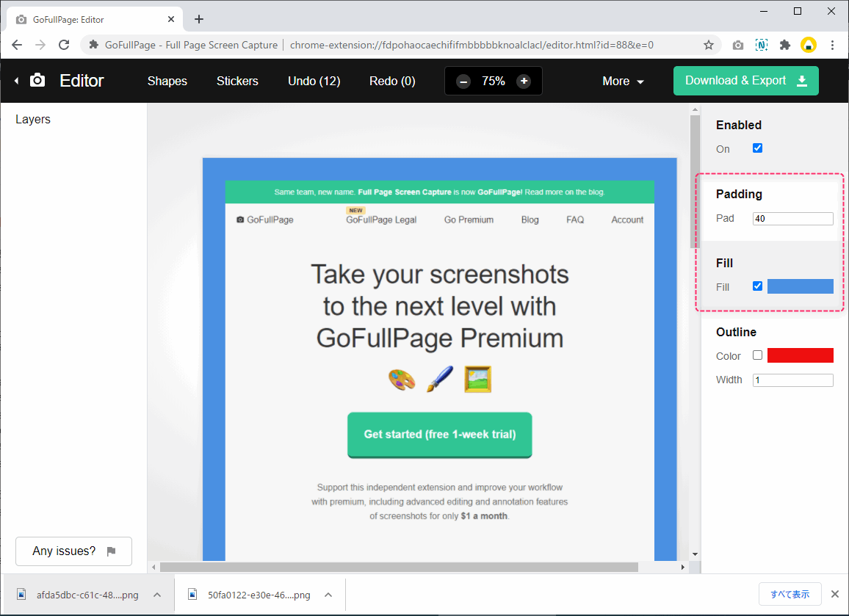This screenshot has height=616, width=849.
Task: Click the framed picture emoji image
Action: click(477, 380)
